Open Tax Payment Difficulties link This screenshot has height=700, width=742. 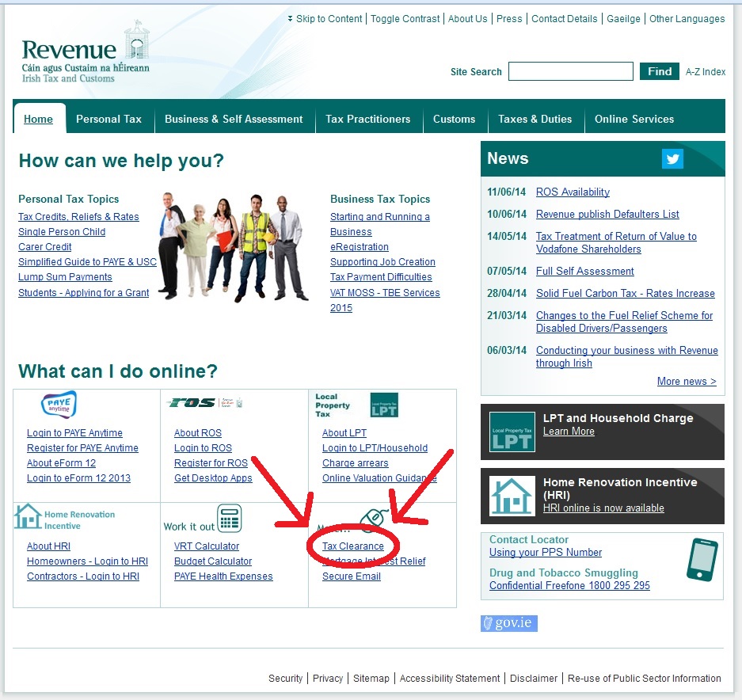click(381, 277)
